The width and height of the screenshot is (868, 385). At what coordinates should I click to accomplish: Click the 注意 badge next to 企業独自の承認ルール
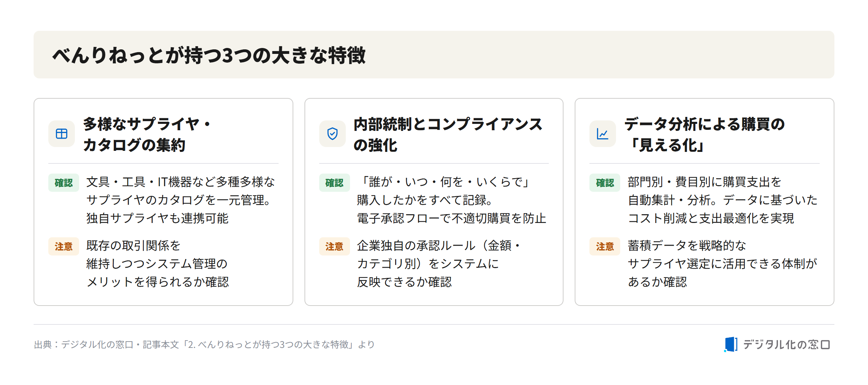[334, 246]
